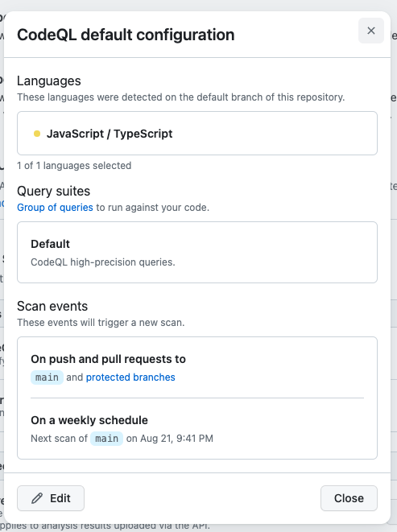The height and width of the screenshot is (532, 397).
Task: Click the Query suites section heading
Action: pos(54,191)
